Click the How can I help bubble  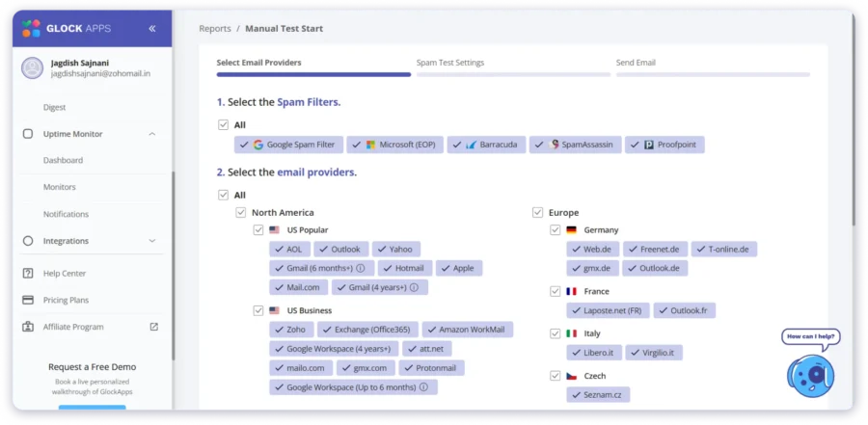coord(810,337)
